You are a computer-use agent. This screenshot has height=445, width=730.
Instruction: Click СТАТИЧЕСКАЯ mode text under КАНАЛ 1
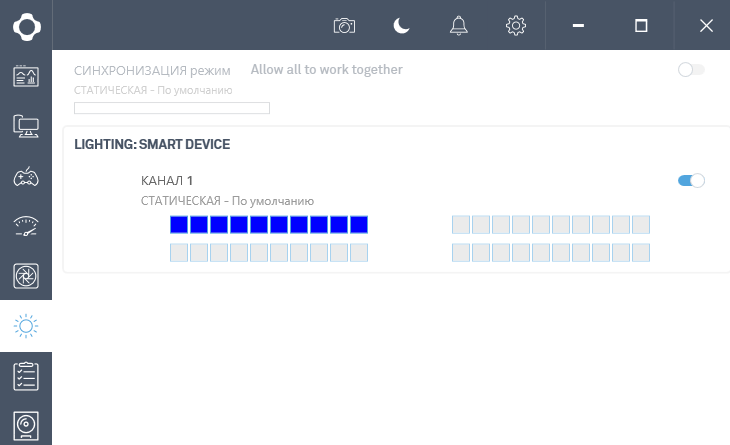[228, 201]
